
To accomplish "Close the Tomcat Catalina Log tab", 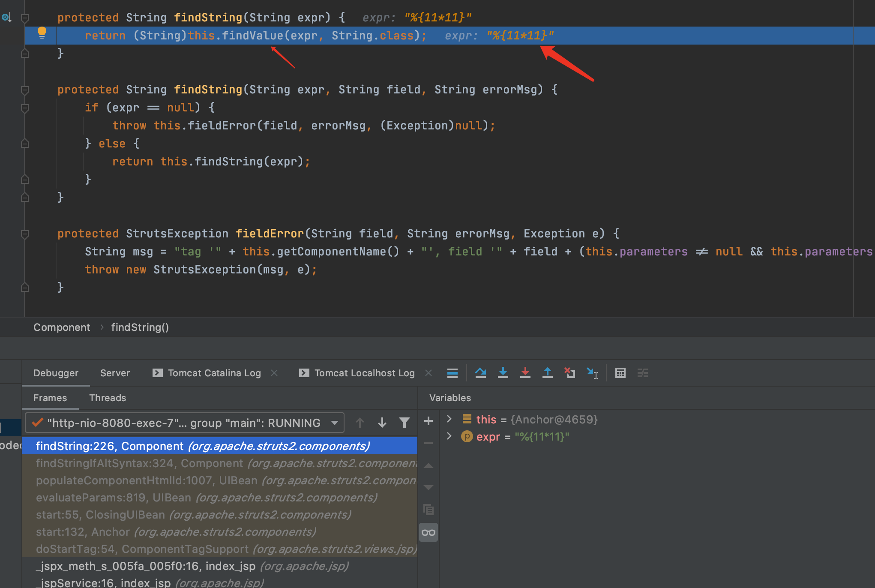I will point(274,373).
